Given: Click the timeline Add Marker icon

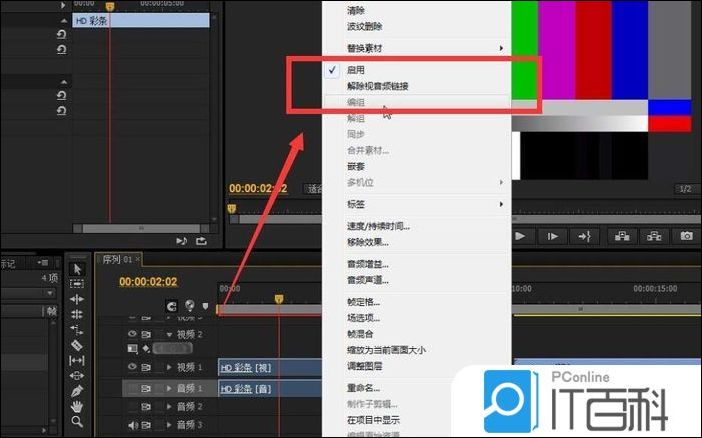Looking at the screenshot, I should (205, 306).
